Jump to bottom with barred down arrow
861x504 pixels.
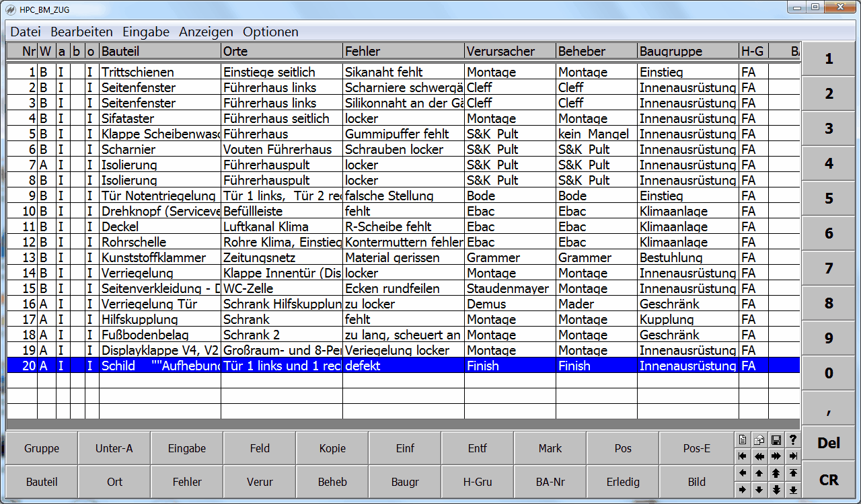(x=793, y=490)
